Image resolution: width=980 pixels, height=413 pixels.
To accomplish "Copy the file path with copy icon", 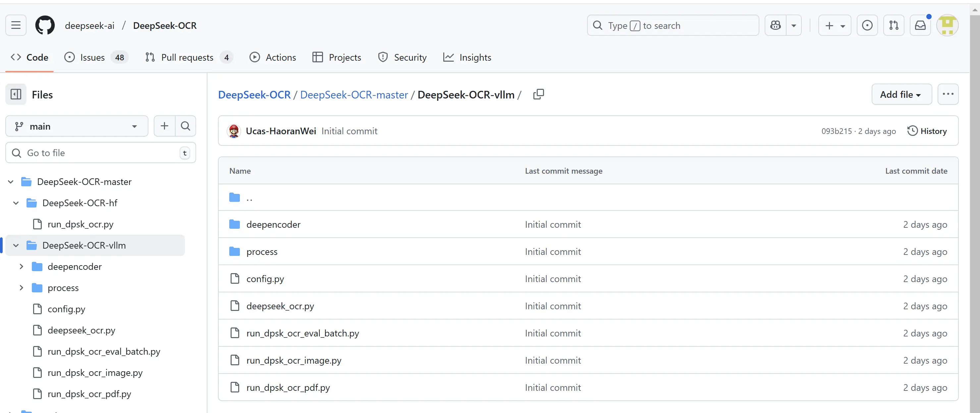I will click(538, 94).
